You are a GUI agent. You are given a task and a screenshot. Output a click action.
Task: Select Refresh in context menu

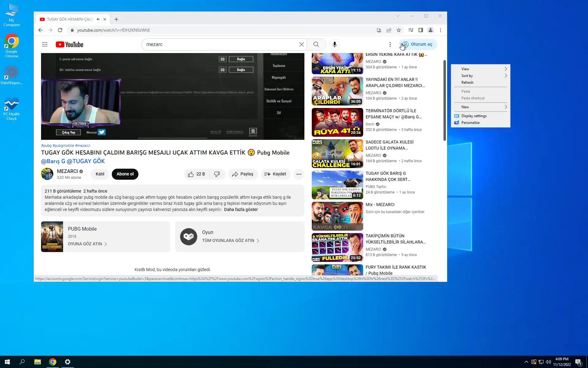click(467, 82)
